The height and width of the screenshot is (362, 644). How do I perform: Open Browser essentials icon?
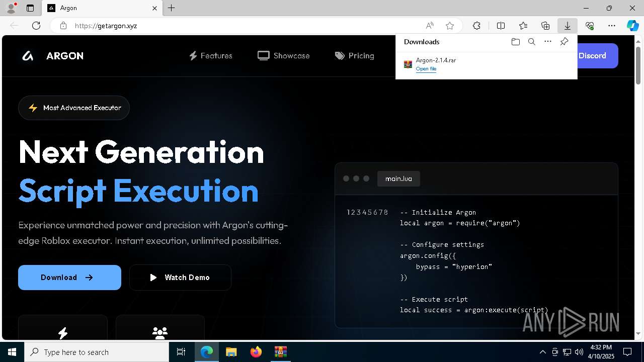[590, 26]
